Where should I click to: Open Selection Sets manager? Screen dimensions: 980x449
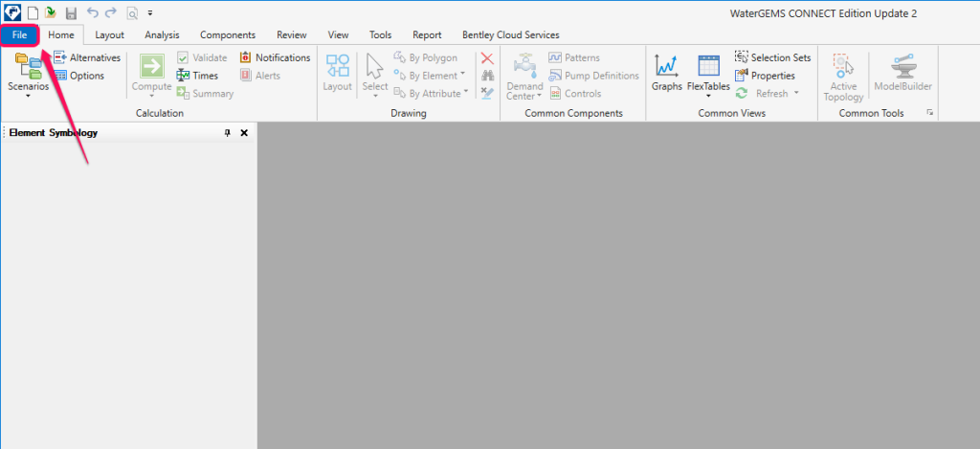click(x=772, y=57)
